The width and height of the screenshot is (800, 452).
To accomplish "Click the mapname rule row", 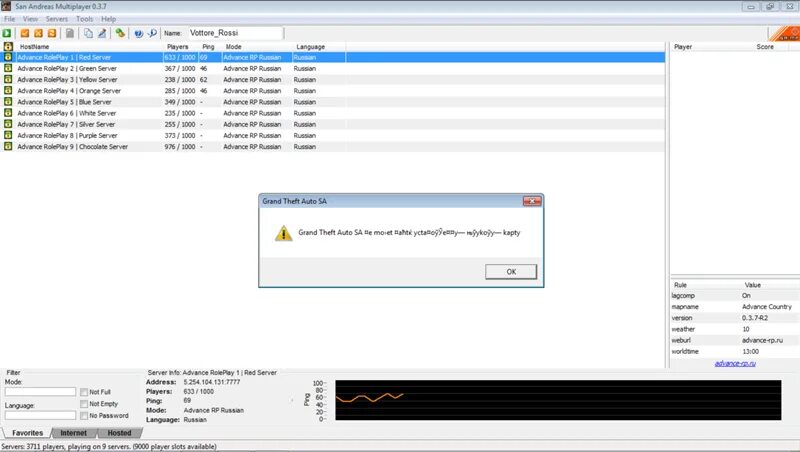I will [x=735, y=307].
